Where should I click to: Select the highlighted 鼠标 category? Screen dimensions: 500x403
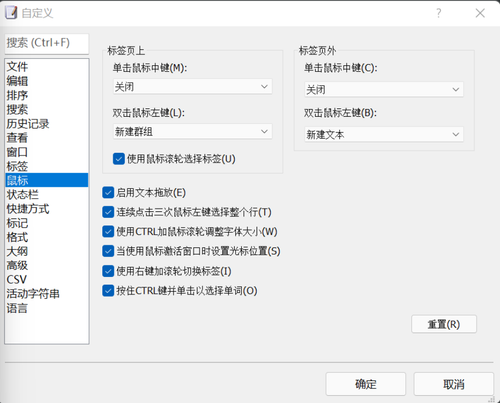47,180
